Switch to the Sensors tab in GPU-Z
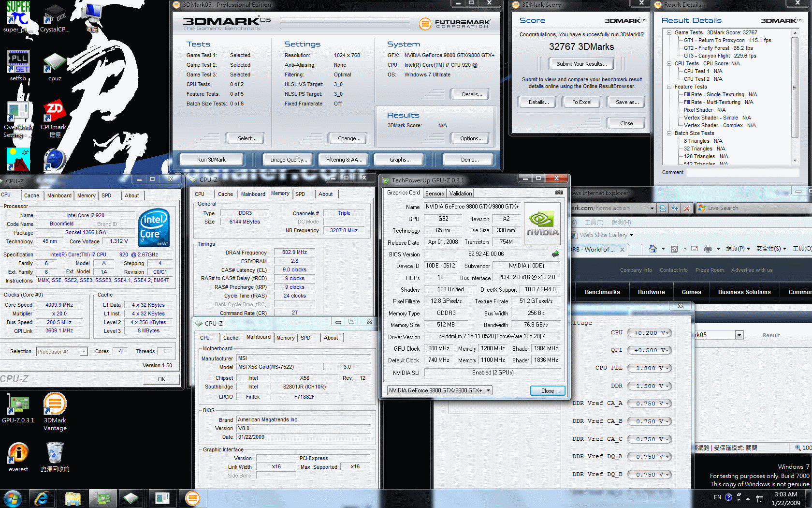Screen dimensions: 812x508 tap(435, 194)
